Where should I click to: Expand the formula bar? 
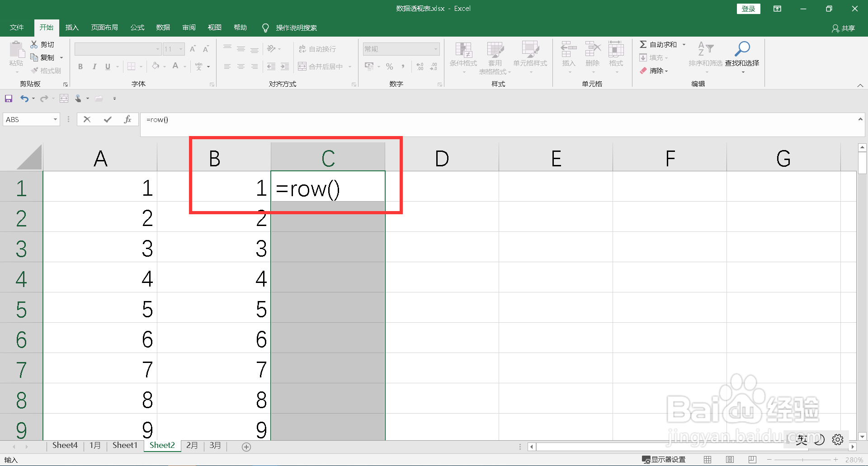click(x=860, y=119)
